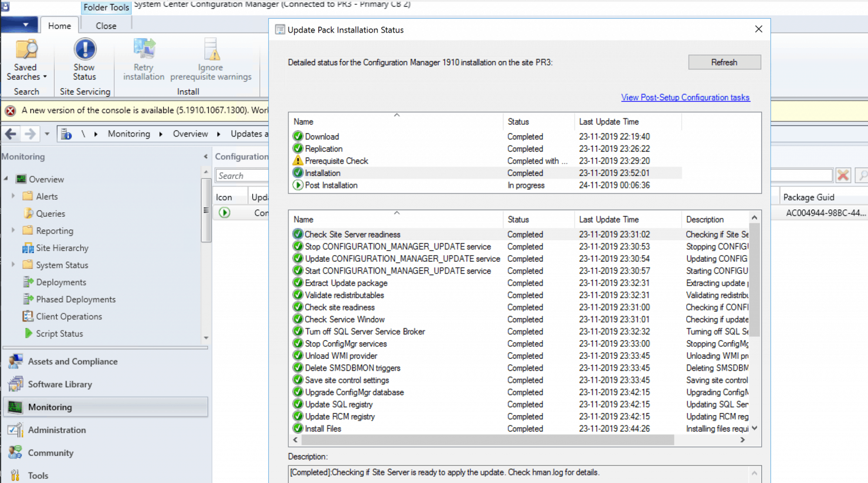Open the blue application menu dropdown
This screenshot has height=483, width=868.
click(x=20, y=25)
